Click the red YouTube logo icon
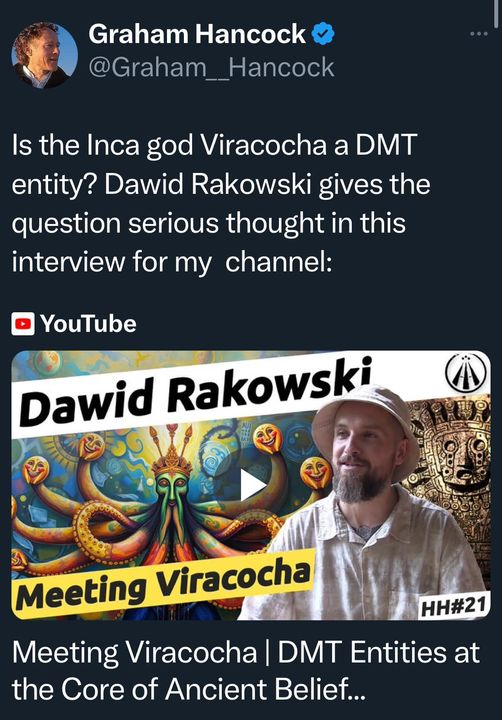 (23, 324)
